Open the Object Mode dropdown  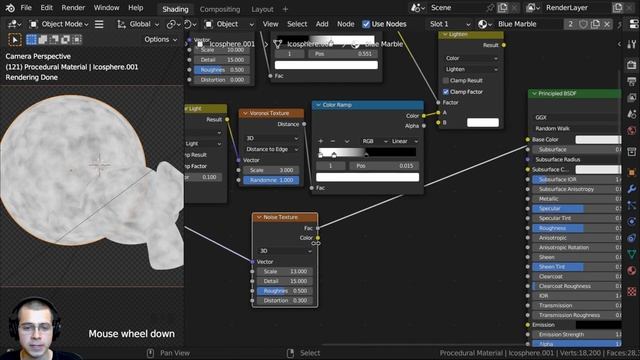(59, 24)
